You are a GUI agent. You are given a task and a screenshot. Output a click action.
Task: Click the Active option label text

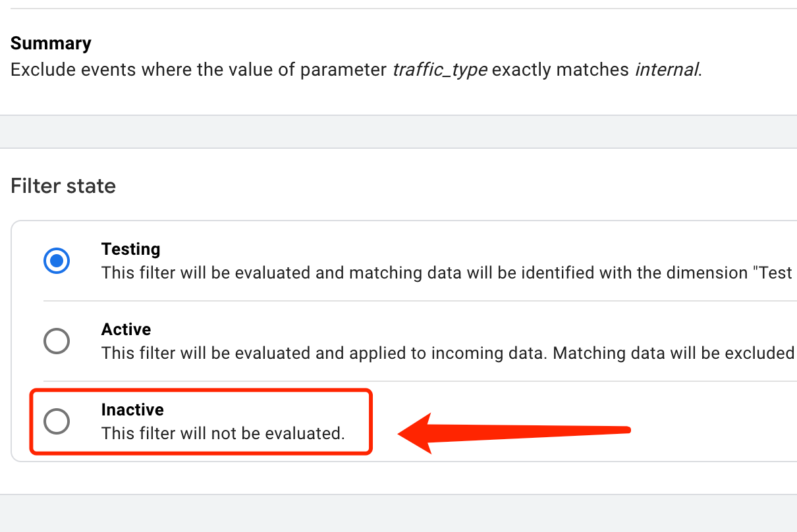pos(125,329)
